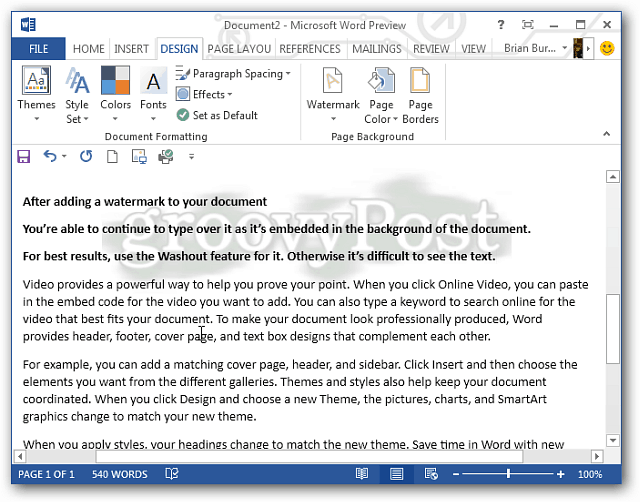Image resolution: width=640 pixels, height=502 pixels.
Task: Switch to Web Layout view
Action: [431, 474]
